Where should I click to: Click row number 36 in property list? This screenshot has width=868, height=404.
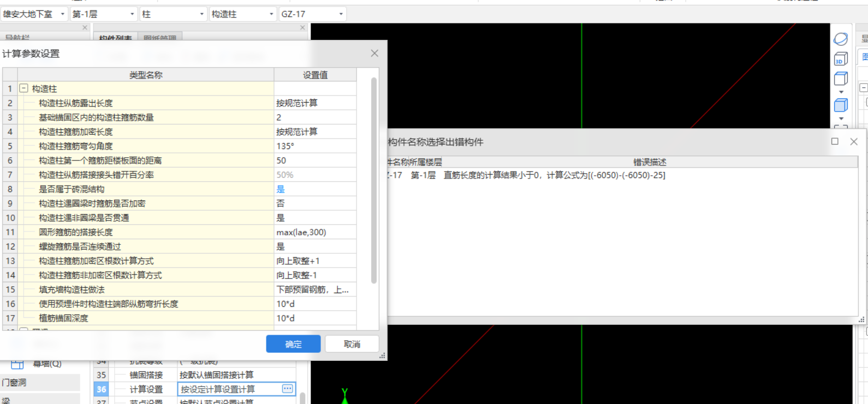(x=102, y=389)
